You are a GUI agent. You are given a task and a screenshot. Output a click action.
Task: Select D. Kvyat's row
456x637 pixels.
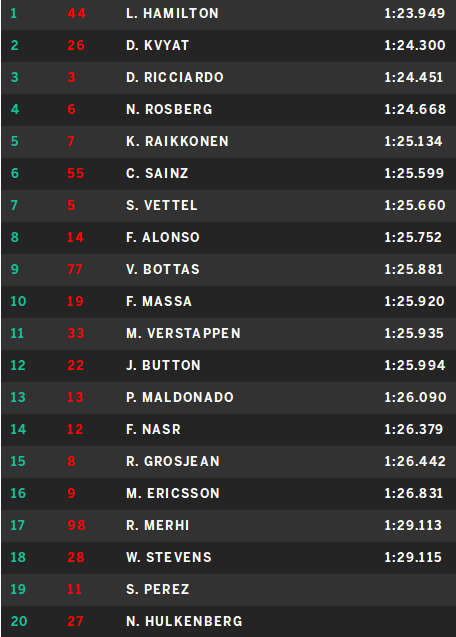[x=228, y=46]
